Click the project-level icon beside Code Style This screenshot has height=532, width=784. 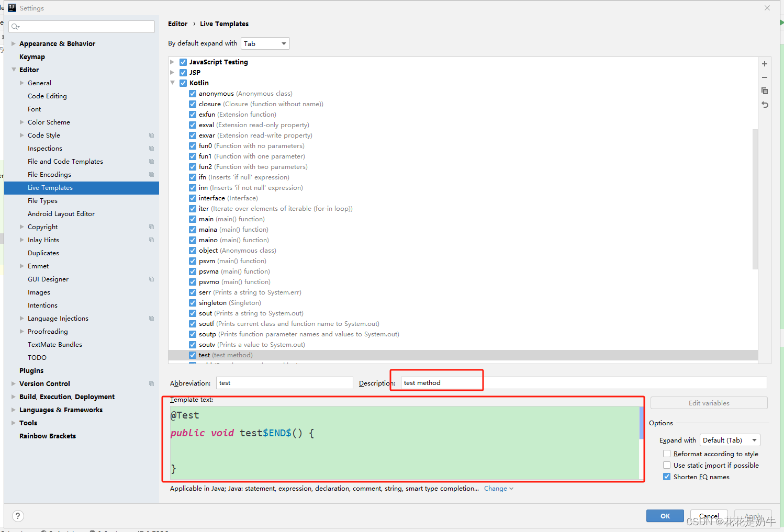152,135
